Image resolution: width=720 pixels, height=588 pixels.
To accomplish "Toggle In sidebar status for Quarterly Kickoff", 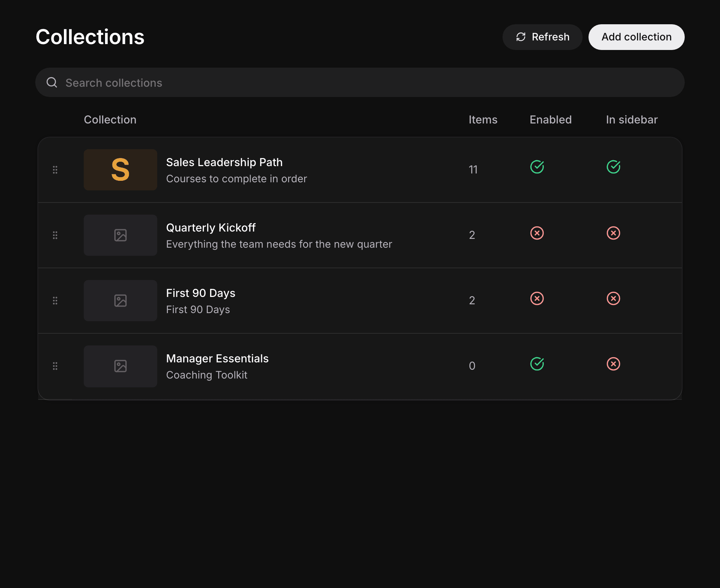I will point(613,233).
